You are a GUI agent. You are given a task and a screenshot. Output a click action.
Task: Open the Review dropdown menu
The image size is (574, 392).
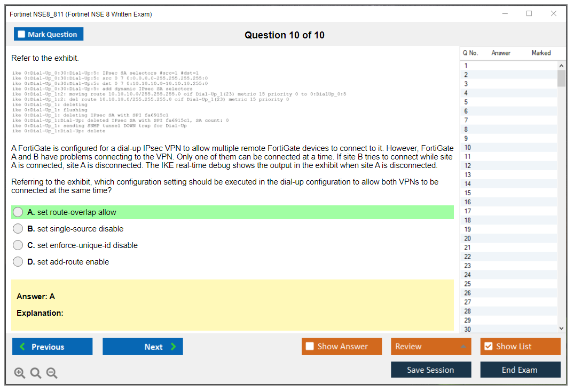pyautogui.click(x=430, y=347)
